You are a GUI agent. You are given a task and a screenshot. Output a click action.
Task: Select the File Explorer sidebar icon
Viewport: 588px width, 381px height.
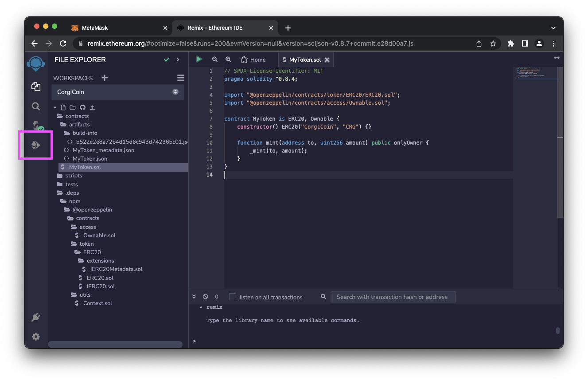pyautogui.click(x=36, y=86)
